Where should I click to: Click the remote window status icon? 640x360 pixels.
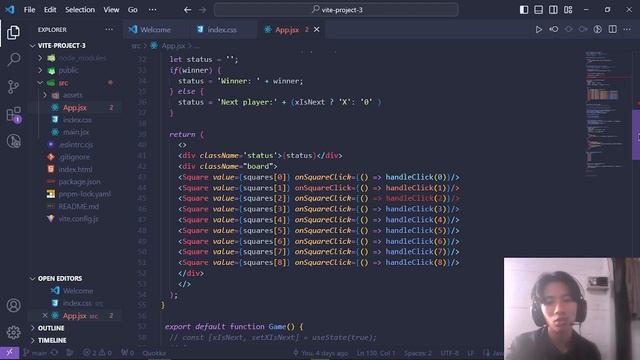[9, 352]
